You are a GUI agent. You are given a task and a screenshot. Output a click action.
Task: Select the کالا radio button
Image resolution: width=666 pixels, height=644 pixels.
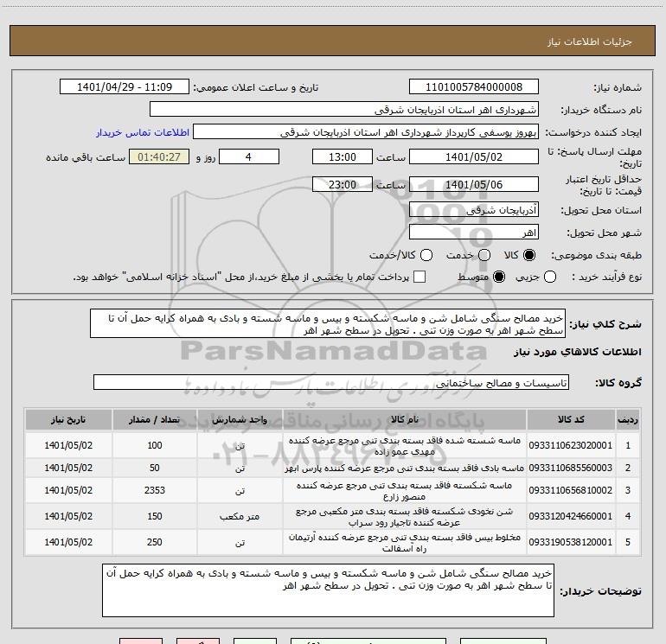tap(529, 255)
